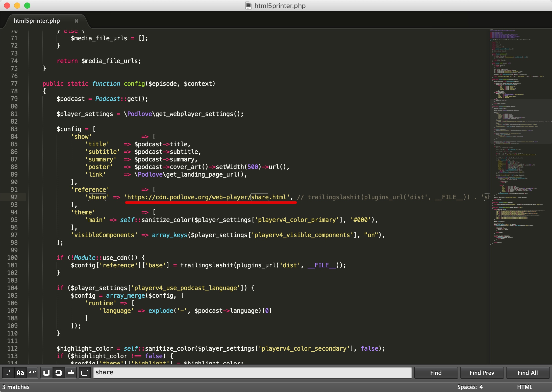Click the highlighted 'share' key on line 92
Image resolution: width=552 pixels, height=392 pixels.
[x=97, y=197]
